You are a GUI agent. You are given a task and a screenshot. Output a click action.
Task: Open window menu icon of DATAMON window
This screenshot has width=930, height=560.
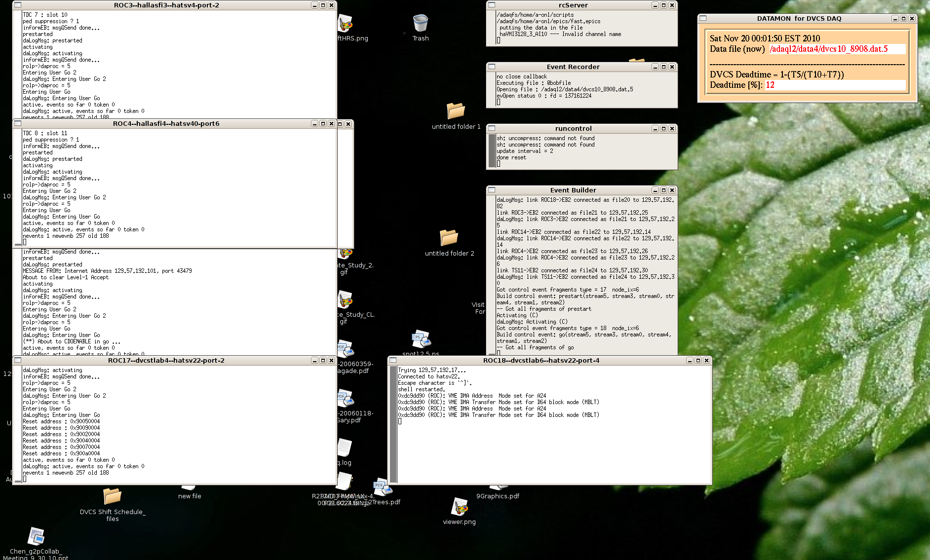click(703, 18)
